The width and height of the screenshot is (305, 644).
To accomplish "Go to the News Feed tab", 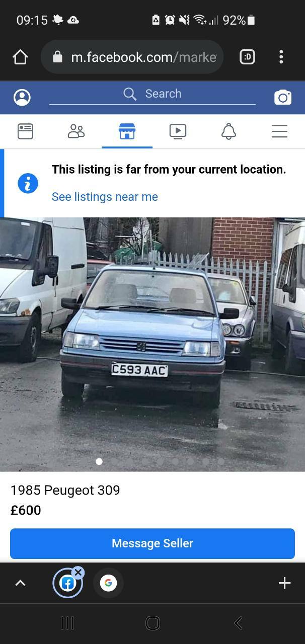I will point(25,131).
